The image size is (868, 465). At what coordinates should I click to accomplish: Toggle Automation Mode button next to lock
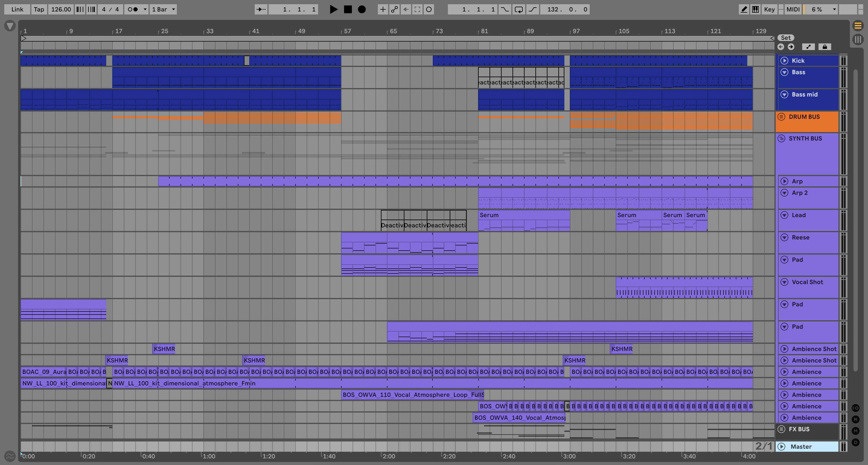coord(808,47)
